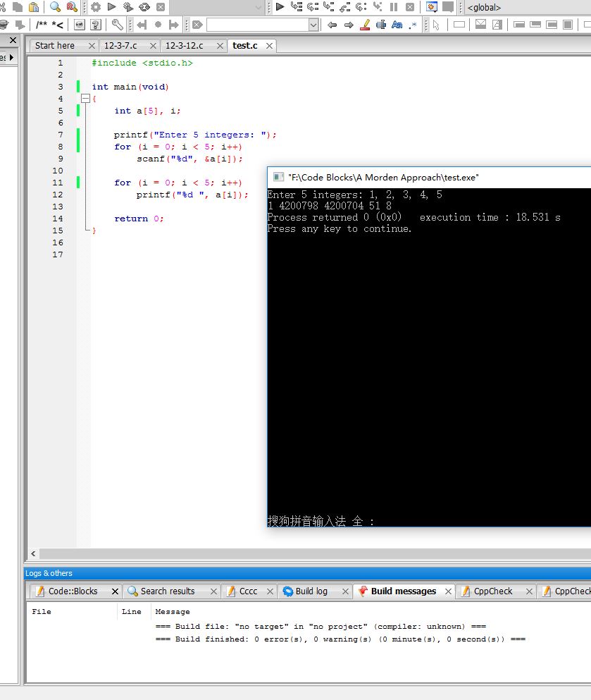
Task: Click the Paste clipboard icon
Action: tap(33, 7)
